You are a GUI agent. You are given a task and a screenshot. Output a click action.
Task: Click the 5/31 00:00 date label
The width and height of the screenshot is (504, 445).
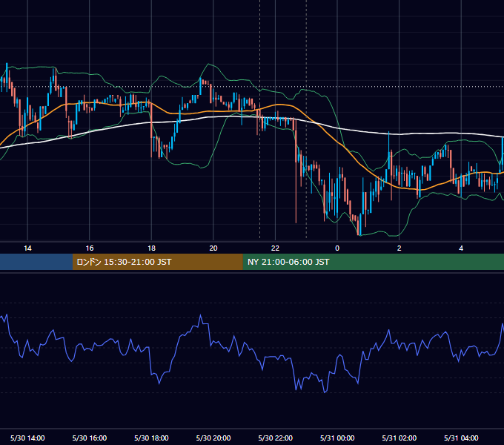click(337, 438)
